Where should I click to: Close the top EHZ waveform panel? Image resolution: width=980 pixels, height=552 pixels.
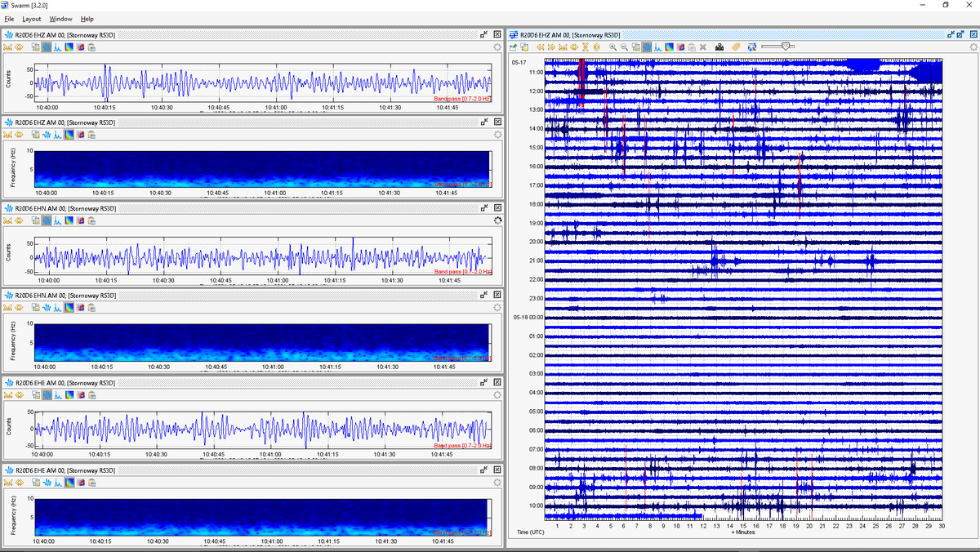tap(497, 35)
